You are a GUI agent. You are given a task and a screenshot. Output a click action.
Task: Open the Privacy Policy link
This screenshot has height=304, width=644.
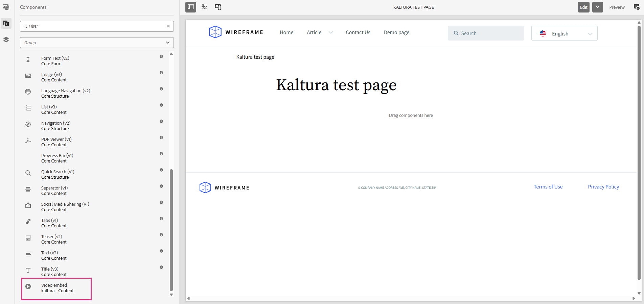pyautogui.click(x=603, y=187)
